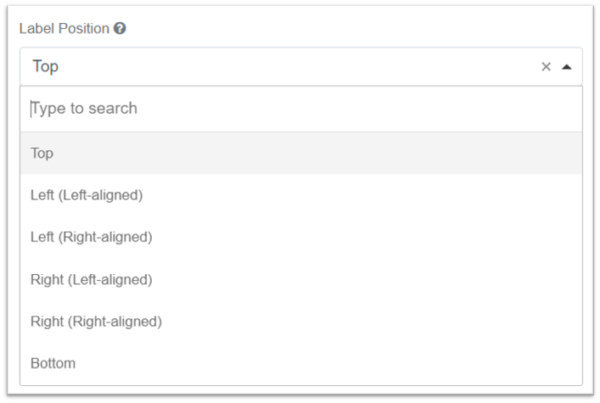
Task: Close the option list with the caret icon
Action: click(x=566, y=67)
